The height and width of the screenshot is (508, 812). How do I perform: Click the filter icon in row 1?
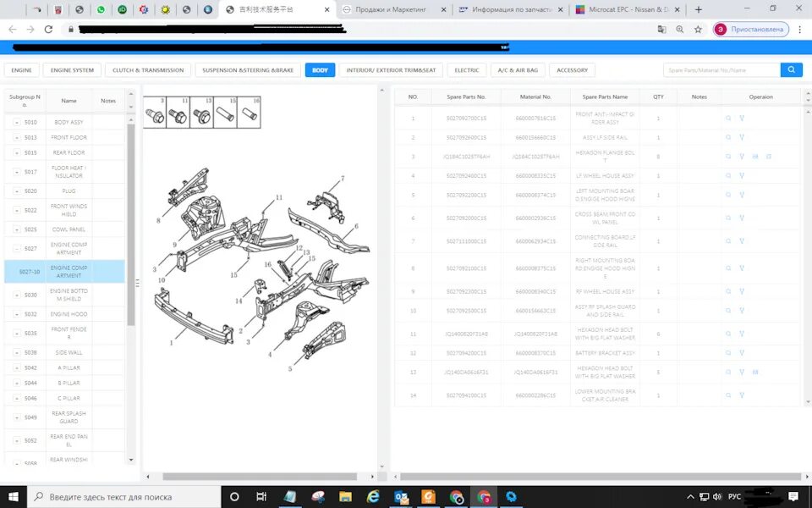[x=742, y=119]
